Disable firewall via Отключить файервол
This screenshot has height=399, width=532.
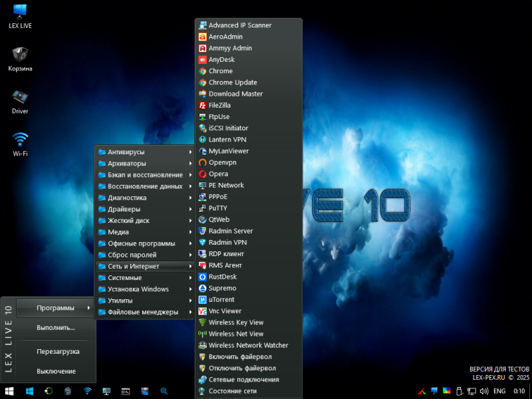(242, 368)
